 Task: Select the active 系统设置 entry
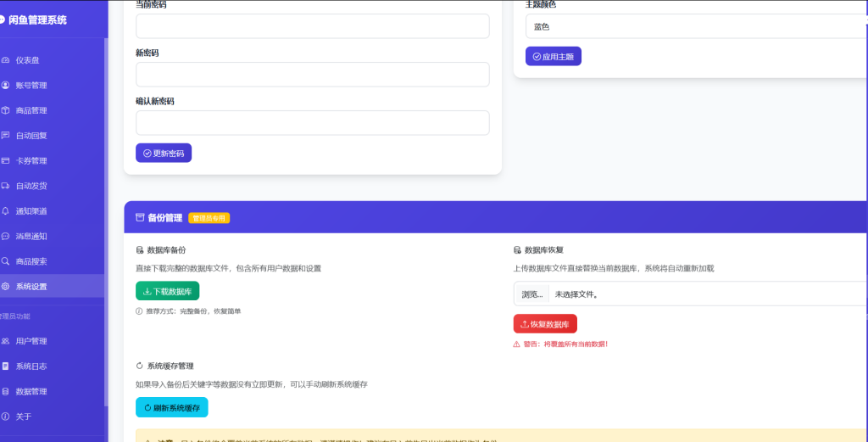[52, 287]
